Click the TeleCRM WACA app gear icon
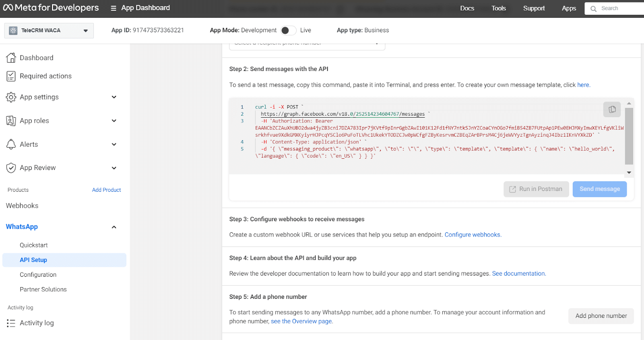 pyautogui.click(x=13, y=31)
